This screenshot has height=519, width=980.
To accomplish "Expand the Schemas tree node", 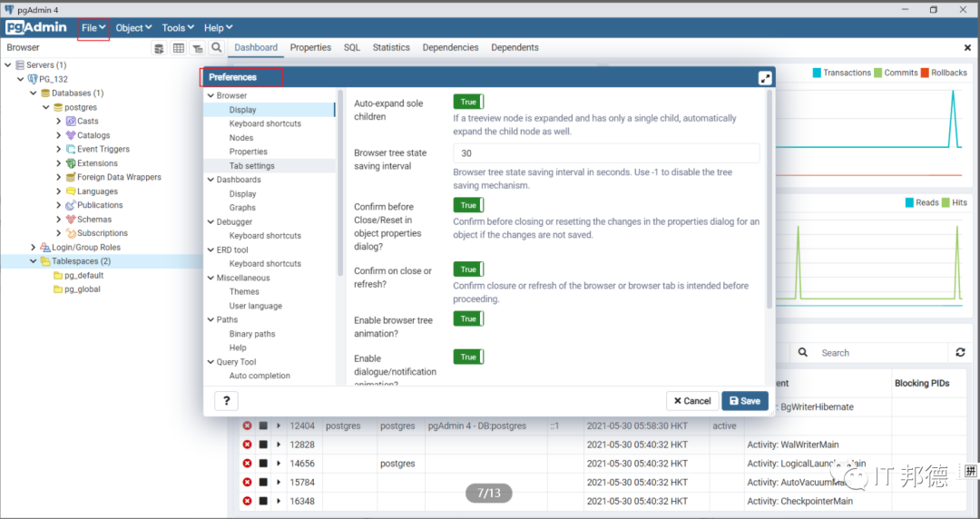I will point(59,220).
